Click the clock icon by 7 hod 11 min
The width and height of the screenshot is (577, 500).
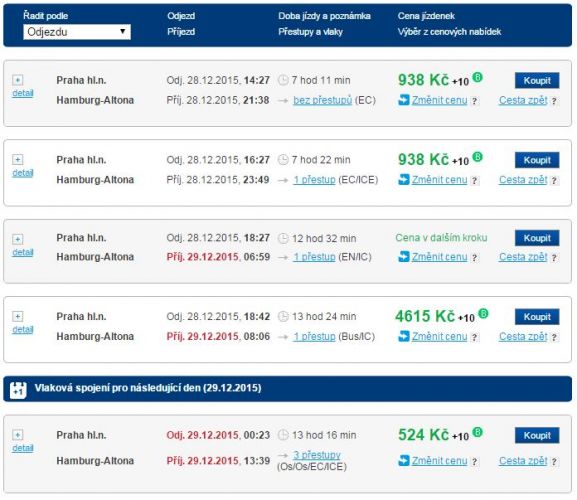[283, 80]
